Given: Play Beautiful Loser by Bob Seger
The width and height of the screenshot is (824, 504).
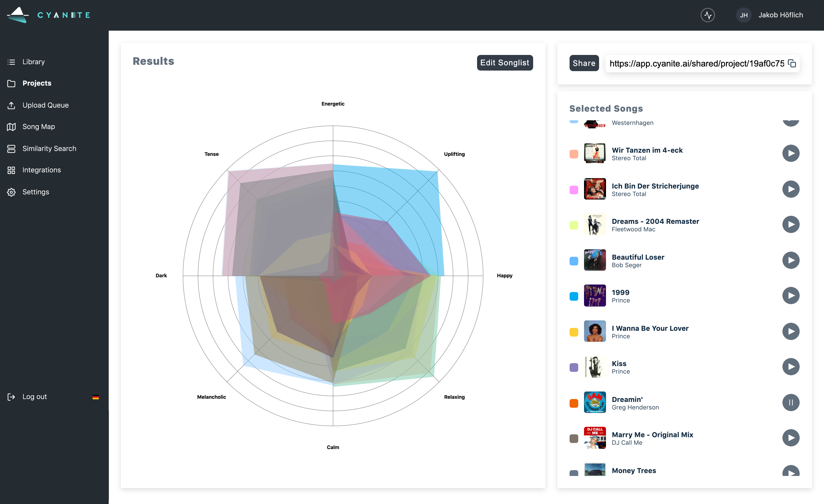Looking at the screenshot, I should [790, 260].
